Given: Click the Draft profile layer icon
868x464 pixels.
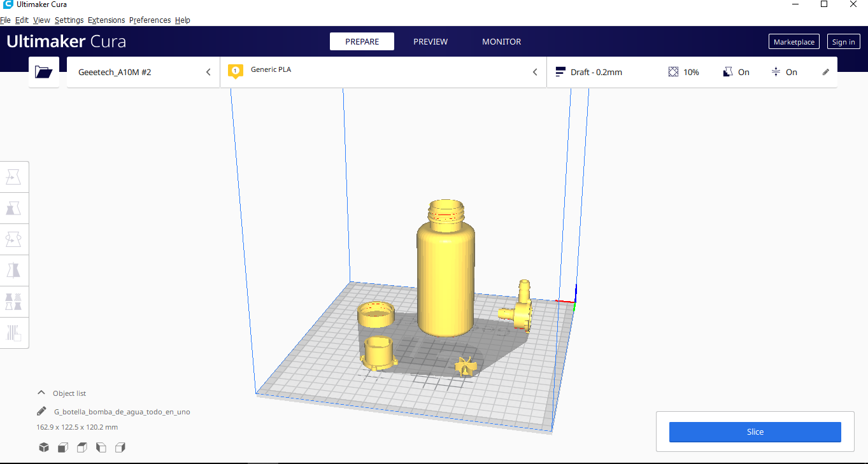Looking at the screenshot, I should 560,72.
